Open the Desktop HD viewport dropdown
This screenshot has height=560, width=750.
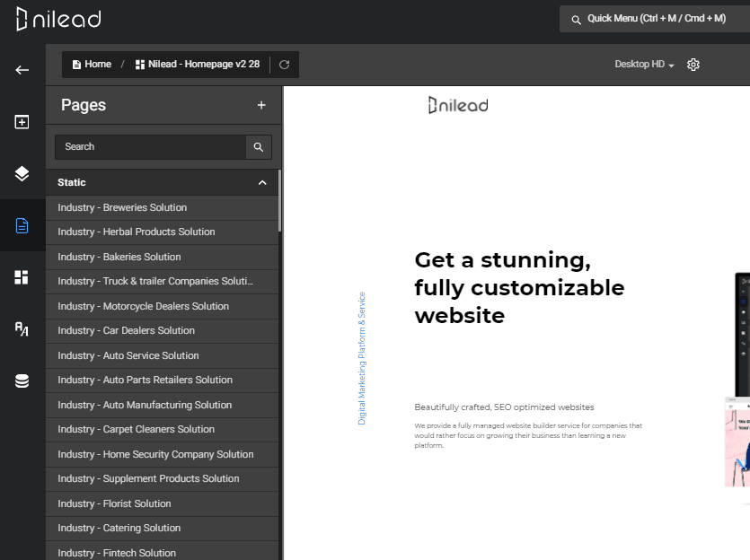(644, 65)
